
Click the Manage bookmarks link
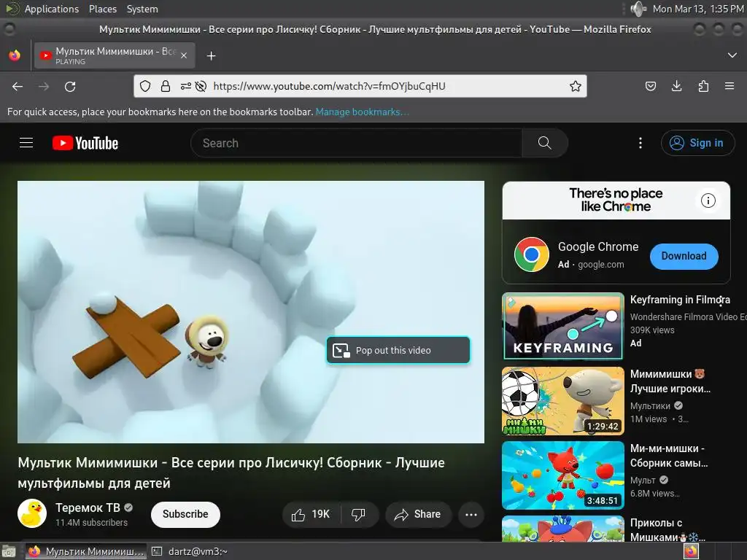click(x=362, y=112)
